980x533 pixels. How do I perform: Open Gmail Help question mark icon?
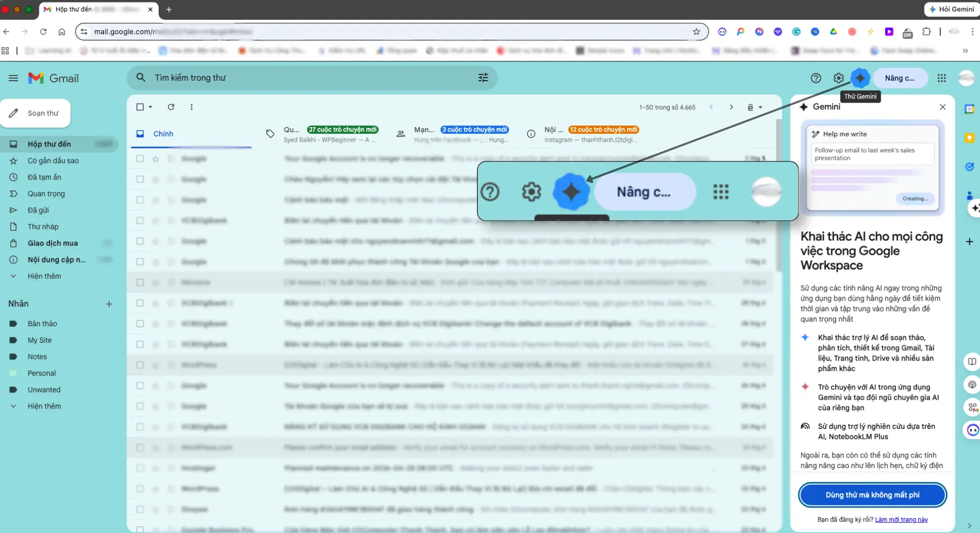pyautogui.click(x=816, y=78)
